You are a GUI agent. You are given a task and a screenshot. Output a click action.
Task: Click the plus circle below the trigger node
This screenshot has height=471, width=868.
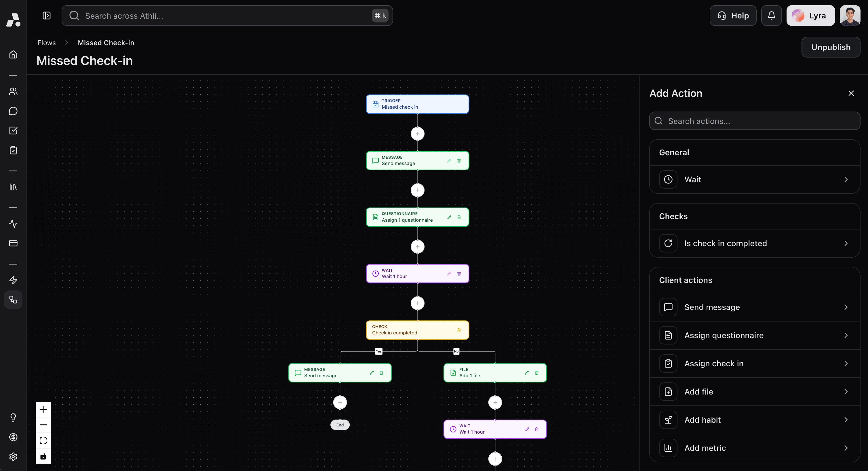click(418, 133)
